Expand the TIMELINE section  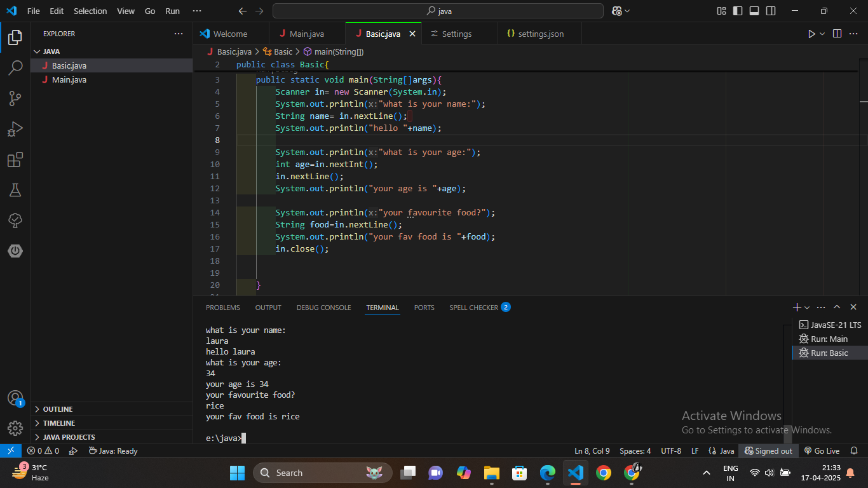click(x=111, y=423)
